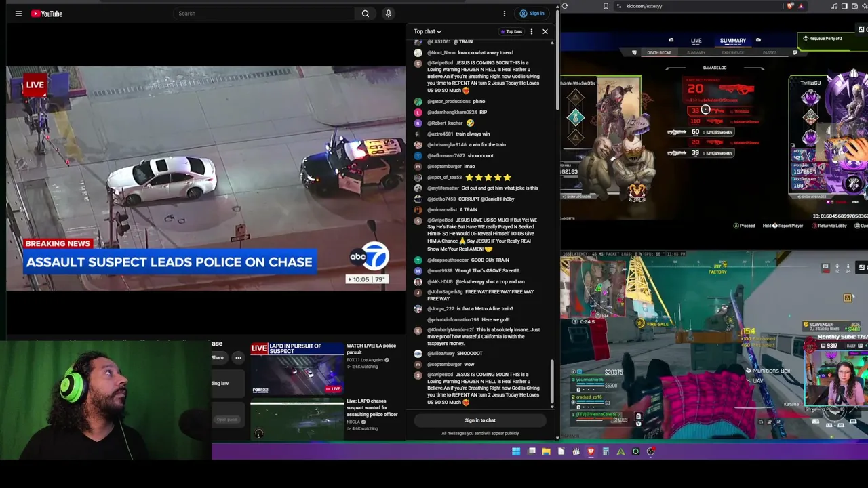Click the more actions button beside Share
This screenshot has width=868, height=488.
(238, 358)
